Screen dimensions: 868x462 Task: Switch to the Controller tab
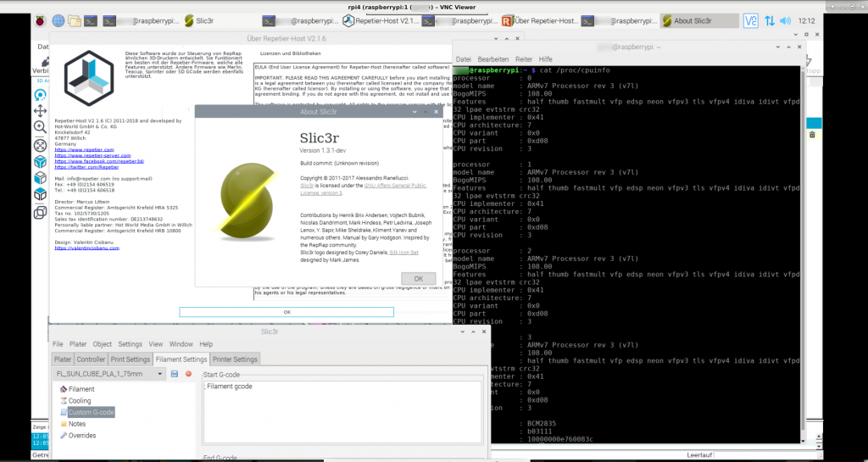click(91, 359)
